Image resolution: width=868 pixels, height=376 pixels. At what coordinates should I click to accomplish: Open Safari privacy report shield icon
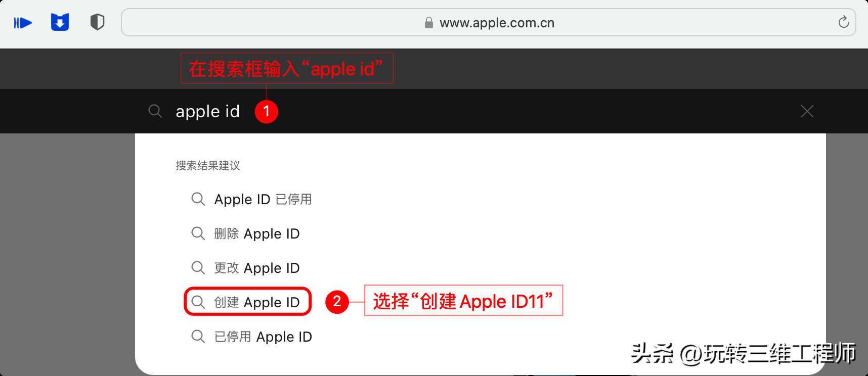coord(97,22)
